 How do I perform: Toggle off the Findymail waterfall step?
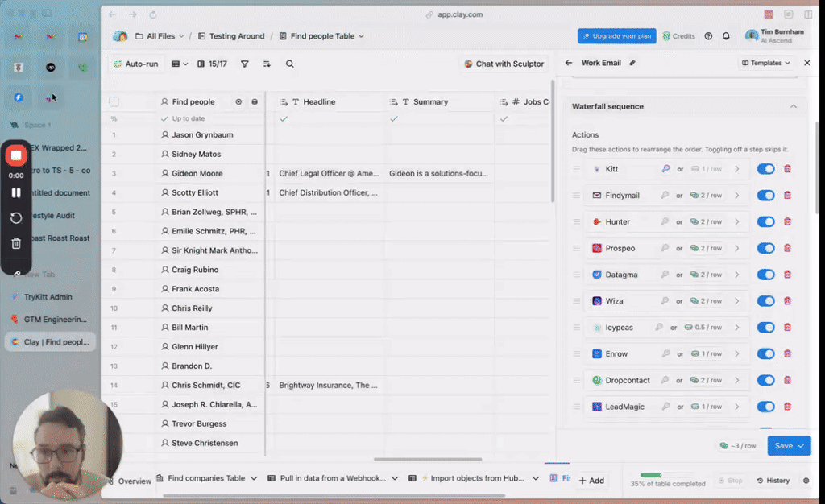pyautogui.click(x=765, y=196)
